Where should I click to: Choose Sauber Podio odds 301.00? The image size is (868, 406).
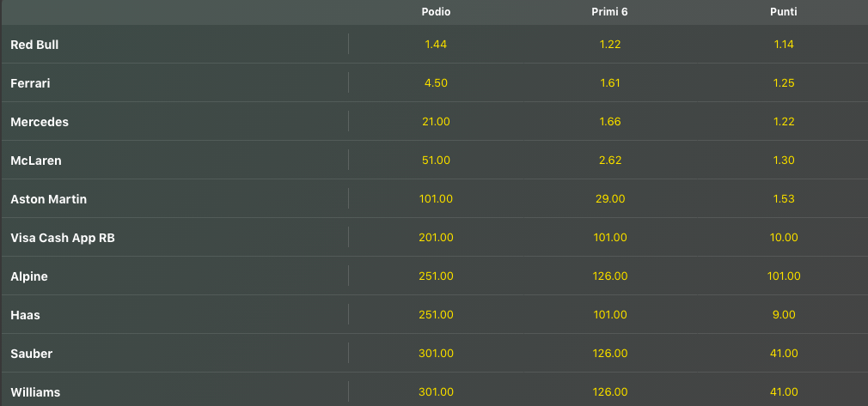437,354
